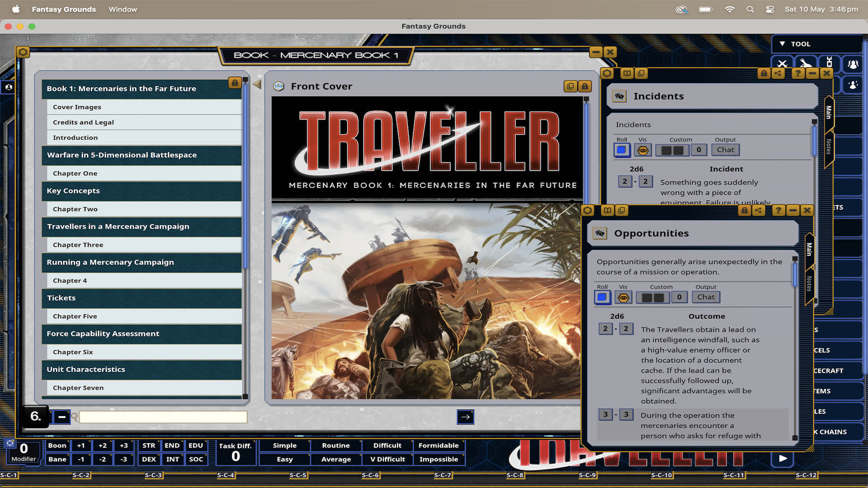The image size is (868, 488).
Task: Open help via the question mark icon on Incidents
Action: 798,73
